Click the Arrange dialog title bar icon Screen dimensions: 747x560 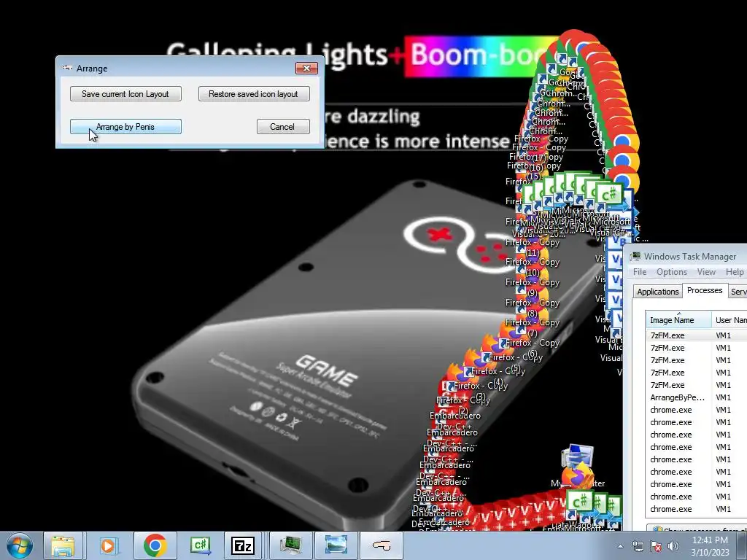pos(68,68)
